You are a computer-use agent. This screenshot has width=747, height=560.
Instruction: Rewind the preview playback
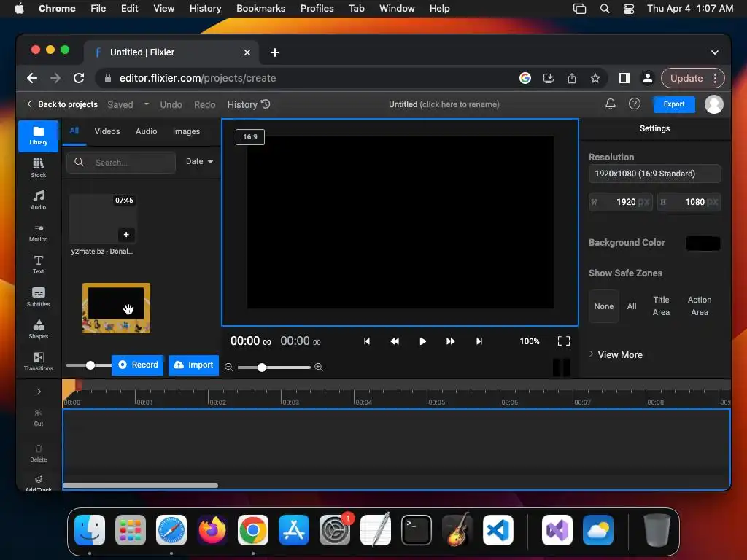395,341
